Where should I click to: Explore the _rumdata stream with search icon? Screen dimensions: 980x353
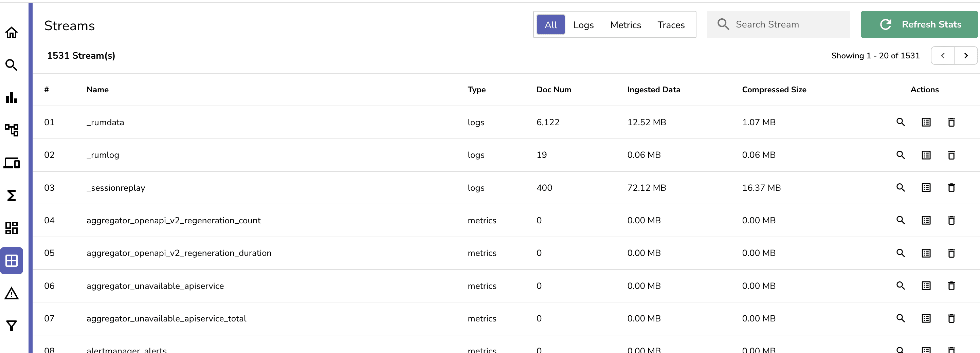pos(901,122)
